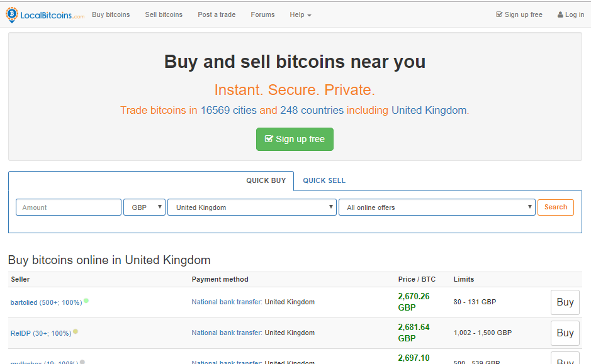Expand the All online offers dropdown
The height and width of the screenshot is (364, 591).
pyautogui.click(x=437, y=207)
